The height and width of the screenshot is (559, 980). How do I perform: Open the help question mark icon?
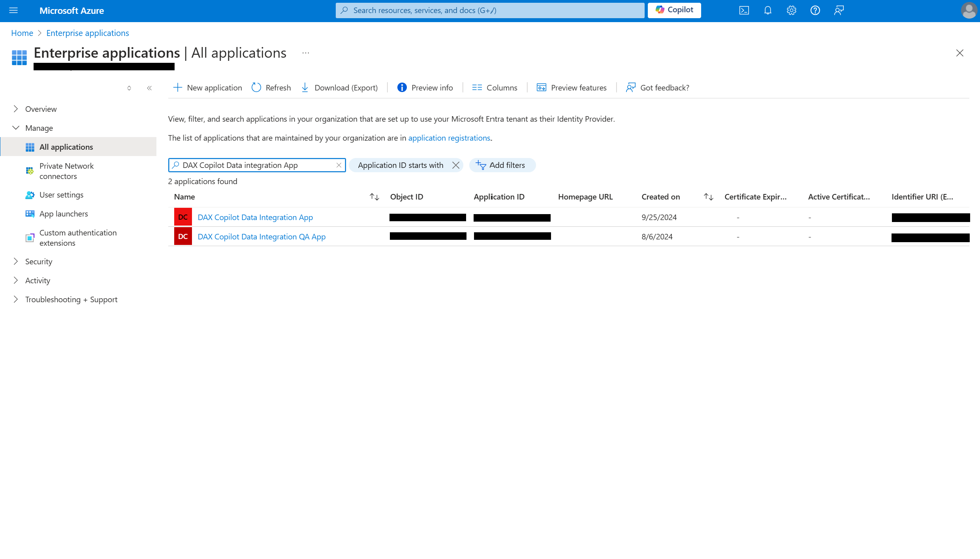(815, 11)
